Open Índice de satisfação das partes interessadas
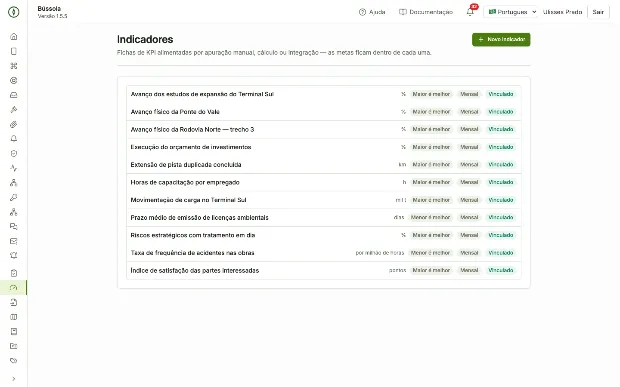The width and height of the screenshot is (620, 387). pyautogui.click(x=324, y=270)
